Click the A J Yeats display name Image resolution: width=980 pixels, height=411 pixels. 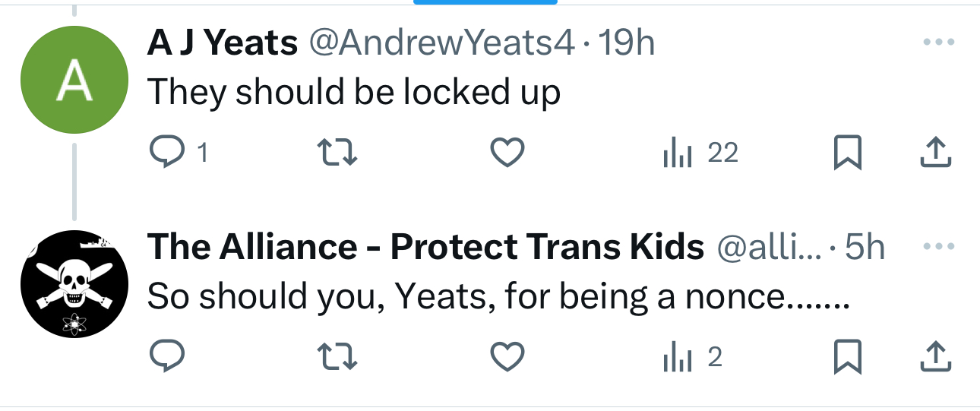coord(222,44)
